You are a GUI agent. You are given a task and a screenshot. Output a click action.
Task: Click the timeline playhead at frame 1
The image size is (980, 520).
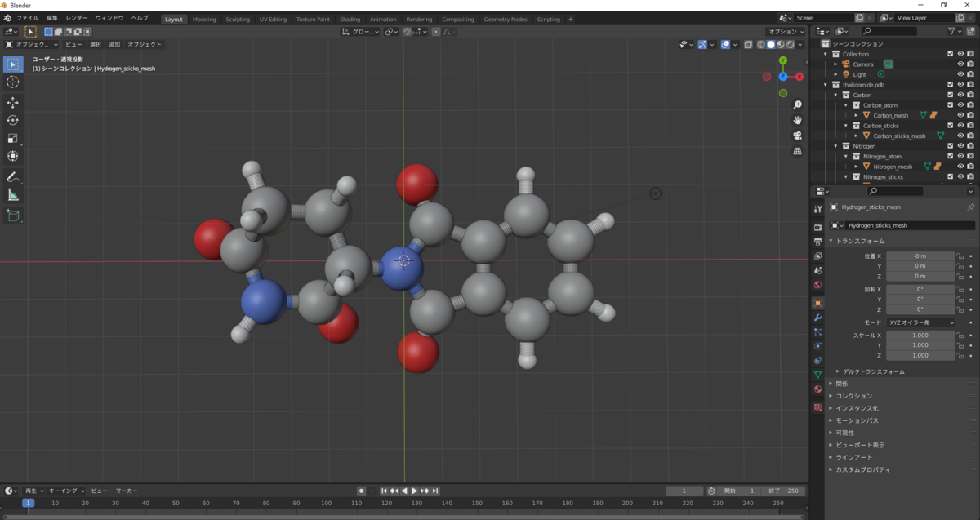pos(27,504)
